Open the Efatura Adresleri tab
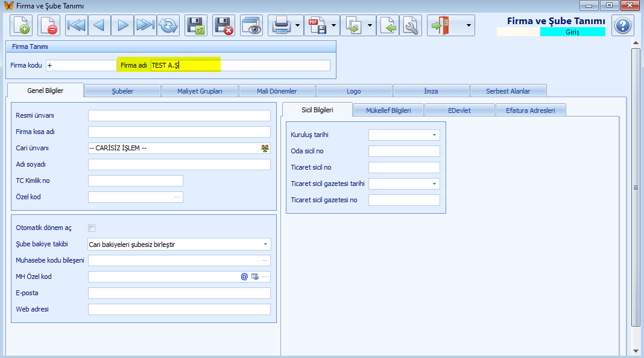The width and height of the screenshot is (644, 358). click(530, 110)
